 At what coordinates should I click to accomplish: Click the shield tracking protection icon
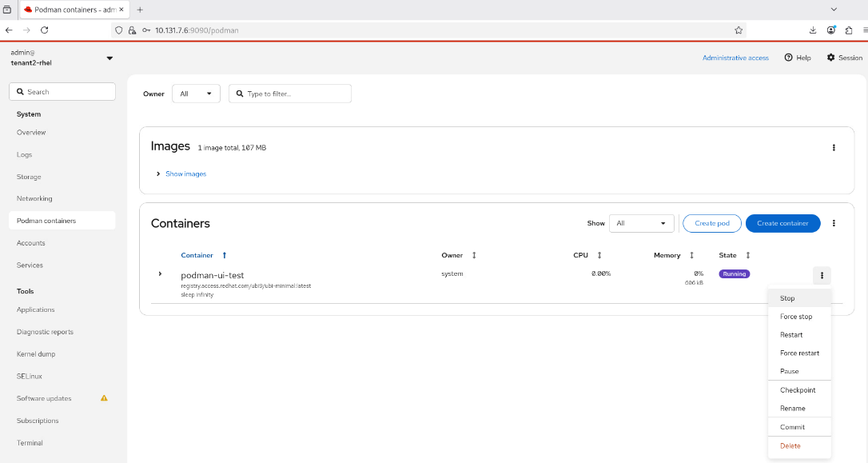click(118, 30)
